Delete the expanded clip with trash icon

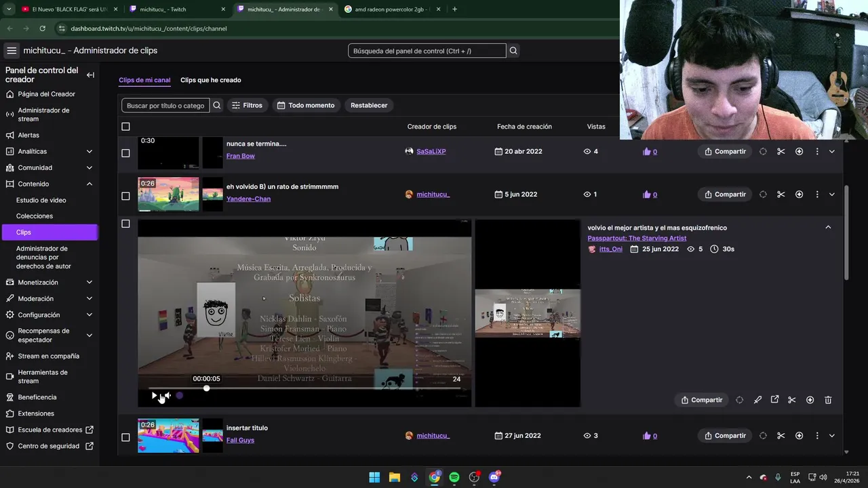[x=828, y=400]
